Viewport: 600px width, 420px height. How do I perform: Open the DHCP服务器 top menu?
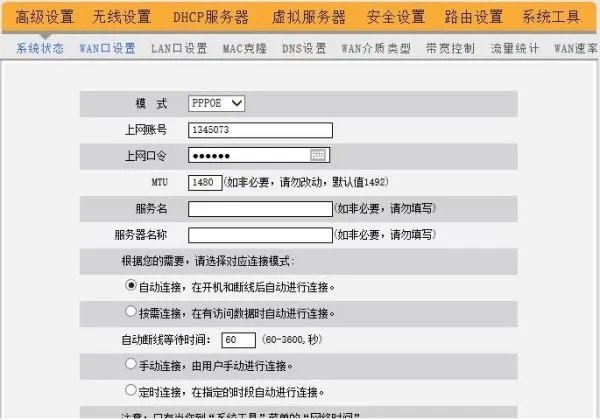click(x=211, y=17)
